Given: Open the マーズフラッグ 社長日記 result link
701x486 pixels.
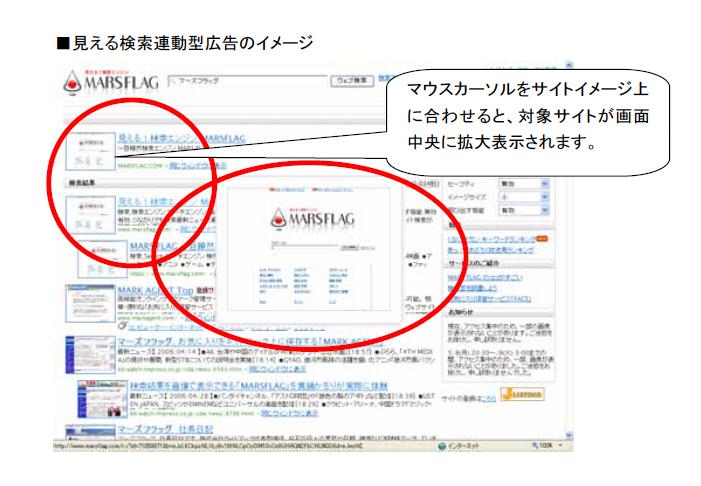Looking at the screenshot, I should point(165,429).
